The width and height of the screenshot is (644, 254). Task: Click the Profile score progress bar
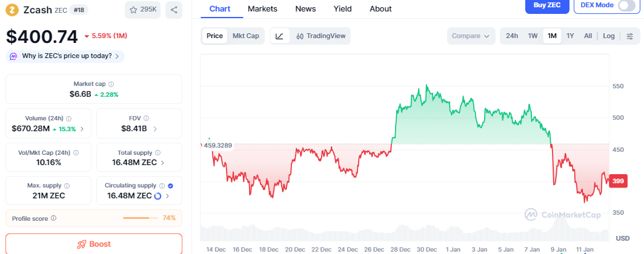pyautogui.click(x=141, y=218)
